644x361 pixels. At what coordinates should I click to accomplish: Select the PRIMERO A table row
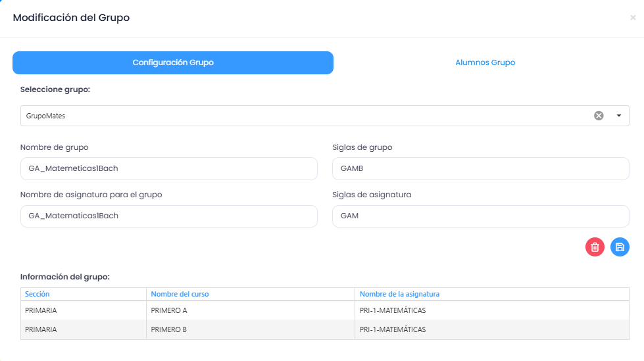(169, 310)
